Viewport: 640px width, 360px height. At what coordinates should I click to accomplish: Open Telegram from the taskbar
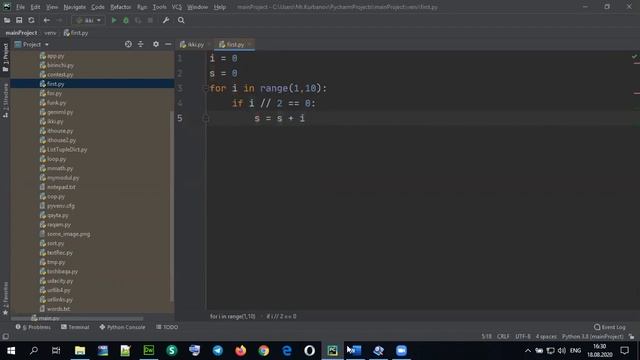(x=218, y=351)
